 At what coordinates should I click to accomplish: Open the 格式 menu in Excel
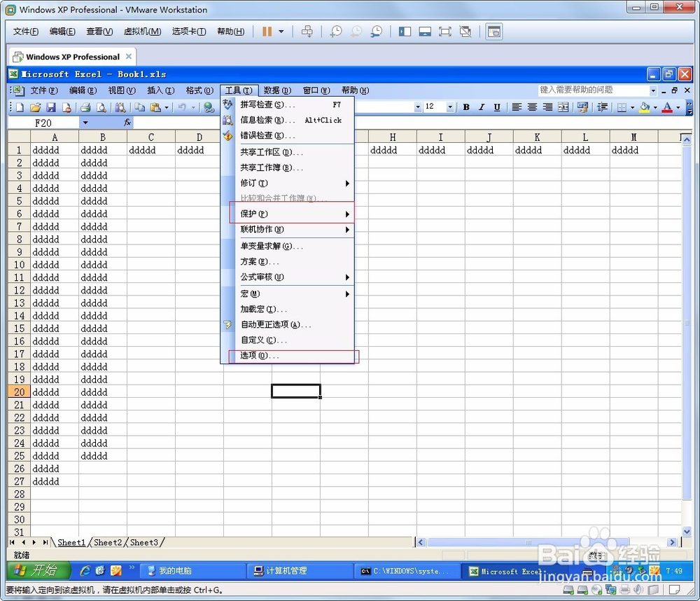(x=199, y=90)
